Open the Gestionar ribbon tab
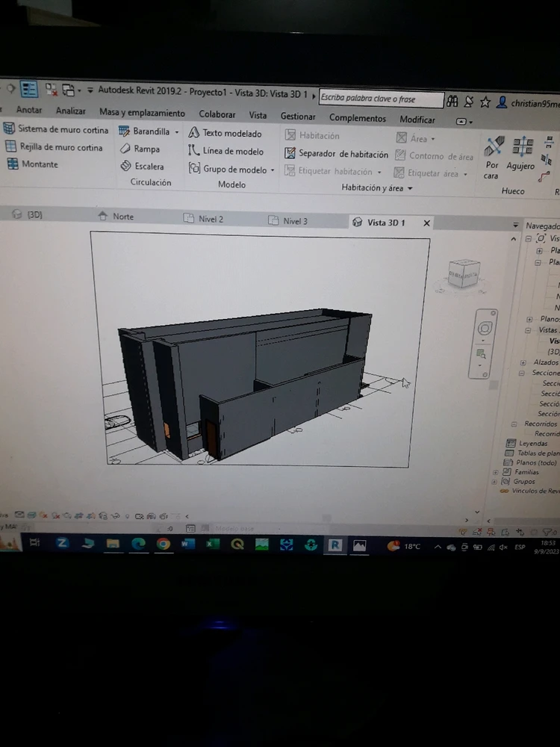The height and width of the screenshot is (747, 560). 297,117
